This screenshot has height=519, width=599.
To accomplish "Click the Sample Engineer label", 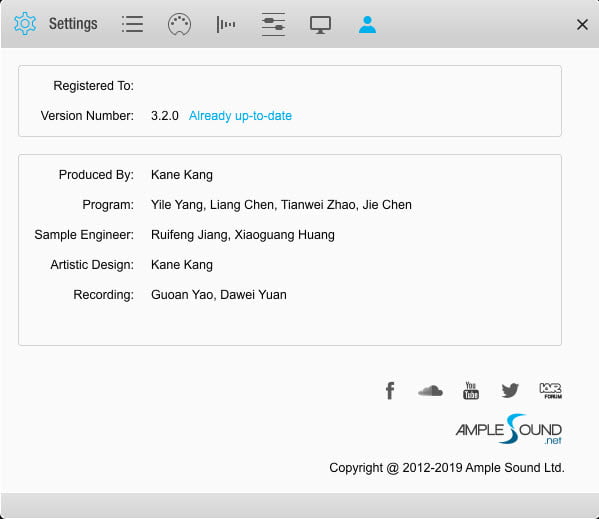I will (x=84, y=234).
